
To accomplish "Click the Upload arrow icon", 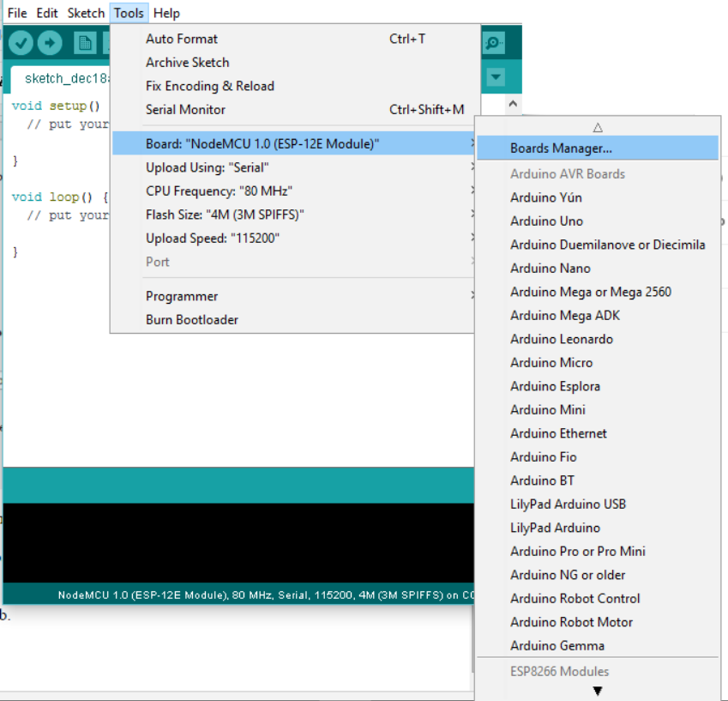I will click(x=50, y=42).
